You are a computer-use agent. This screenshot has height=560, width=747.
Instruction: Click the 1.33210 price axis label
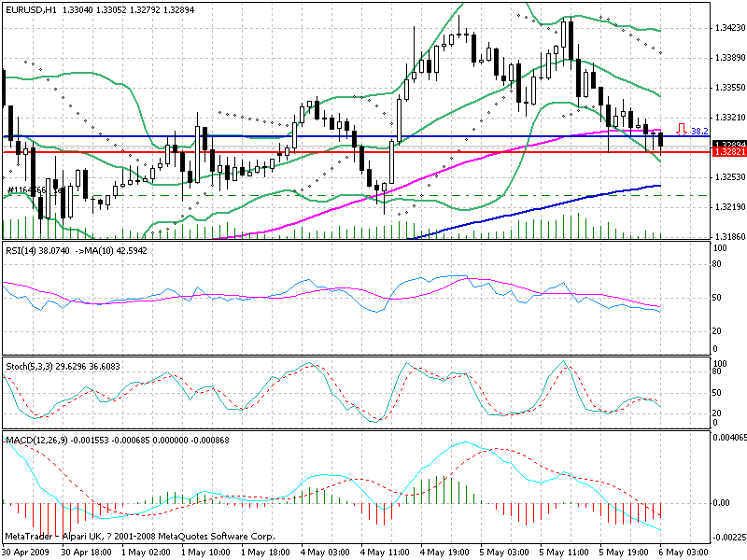(x=730, y=118)
